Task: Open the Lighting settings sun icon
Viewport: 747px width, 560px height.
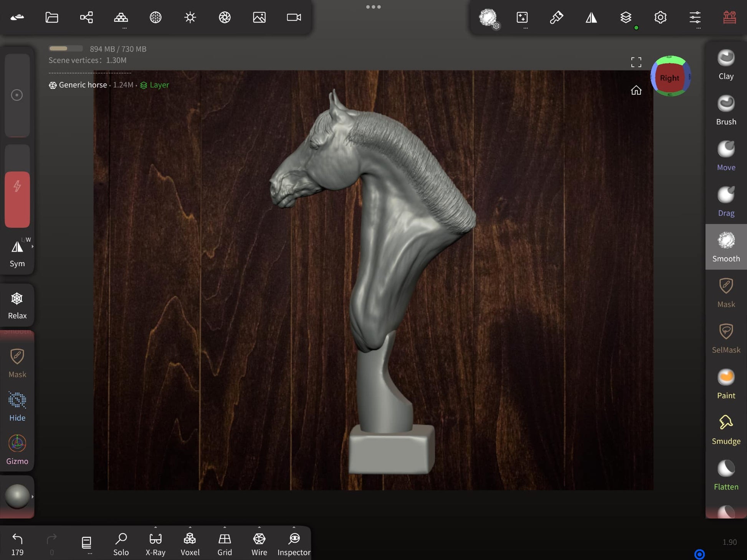Action: pyautogui.click(x=190, y=18)
